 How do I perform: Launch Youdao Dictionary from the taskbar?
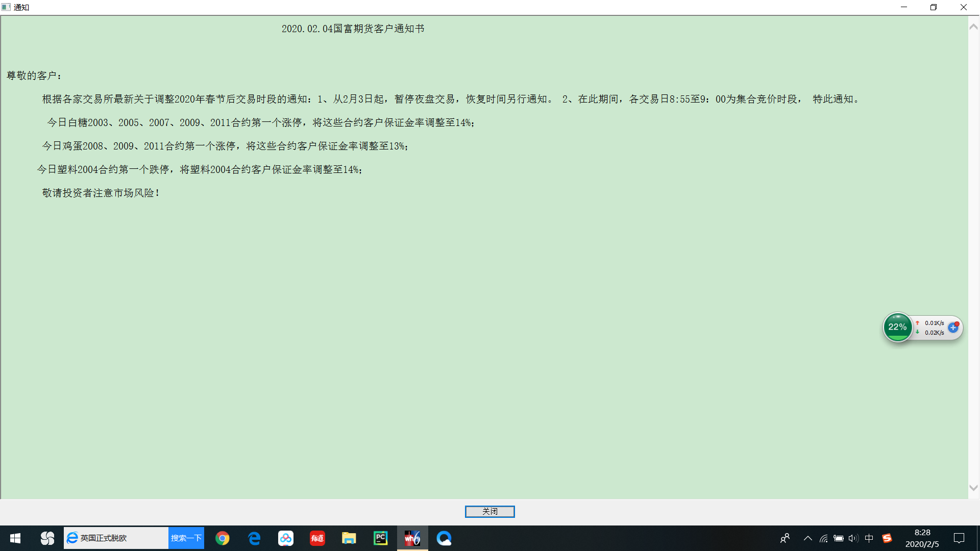click(x=317, y=538)
